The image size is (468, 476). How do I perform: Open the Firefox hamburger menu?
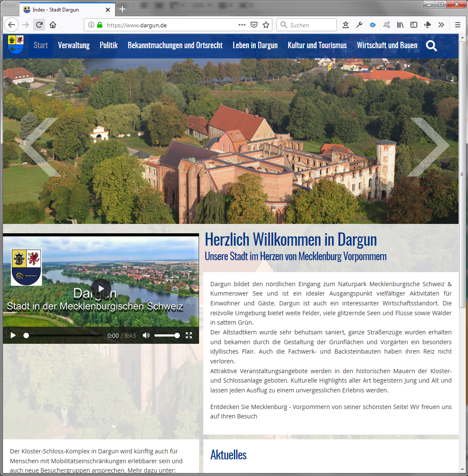(458, 25)
